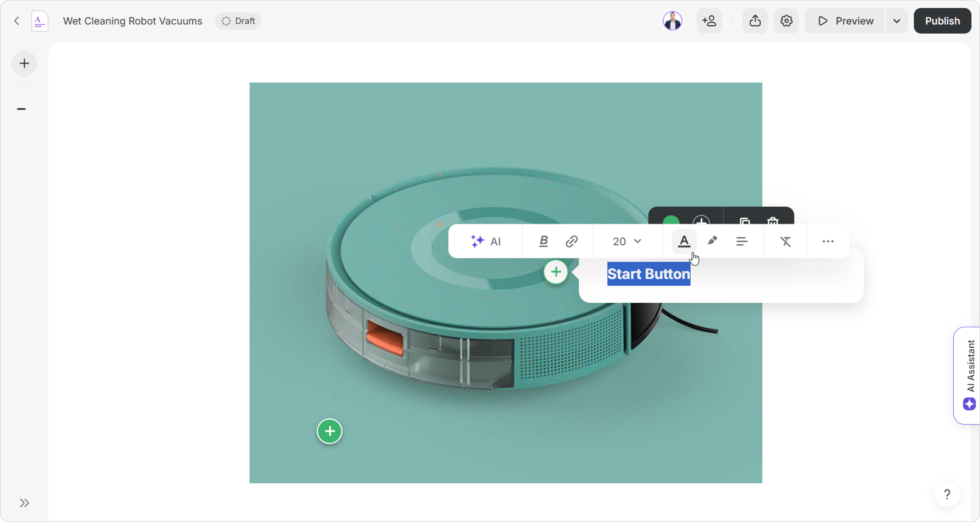Screen dimensions: 980x522
Task: Open text alignment options
Action: [742, 241]
